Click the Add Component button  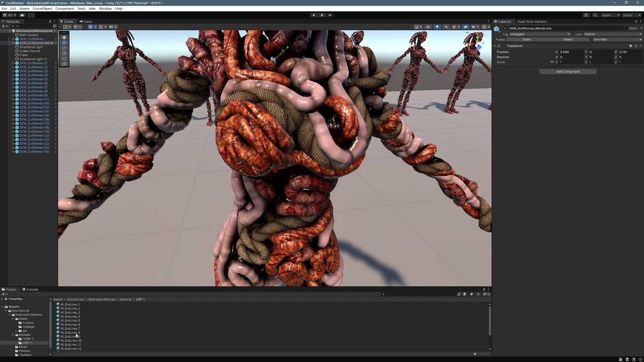click(568, 71)
